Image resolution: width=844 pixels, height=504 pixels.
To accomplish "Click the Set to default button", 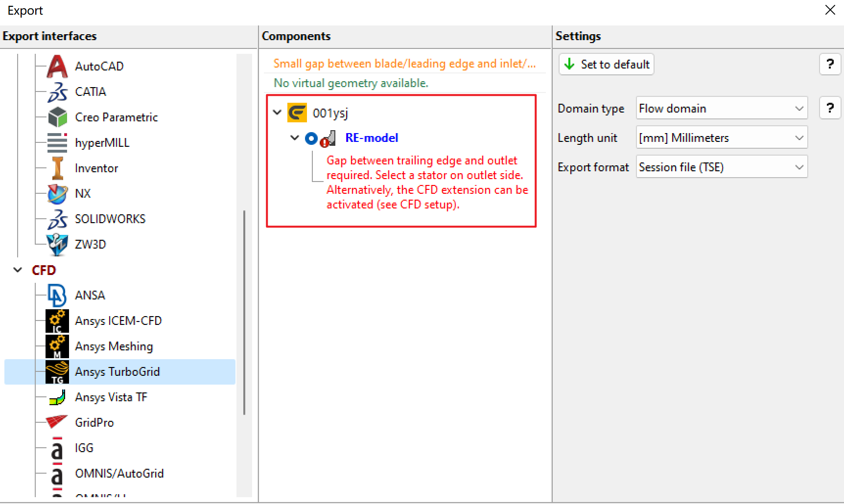I will (607, 64).
